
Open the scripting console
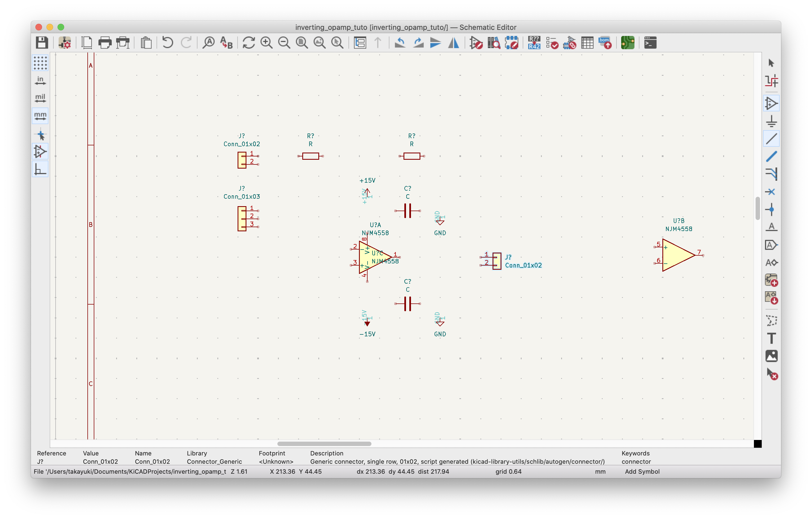click(x=650, y=43)
